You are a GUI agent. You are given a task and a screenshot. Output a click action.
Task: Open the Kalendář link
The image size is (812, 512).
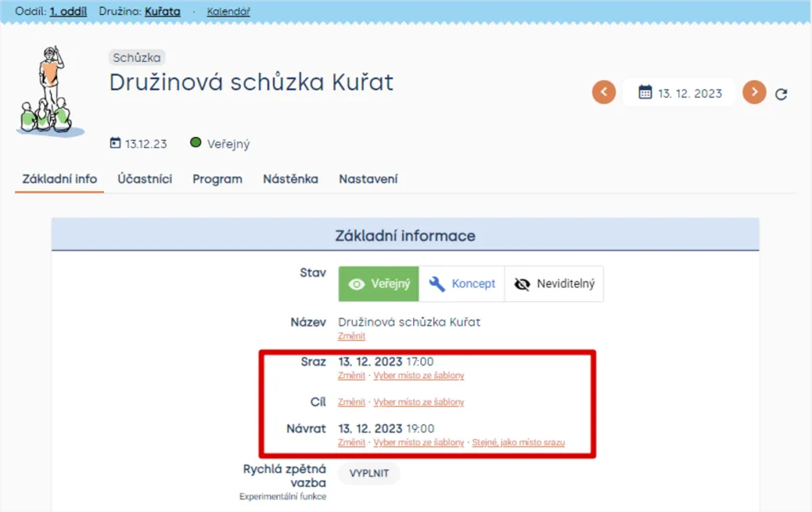(228, 11)
